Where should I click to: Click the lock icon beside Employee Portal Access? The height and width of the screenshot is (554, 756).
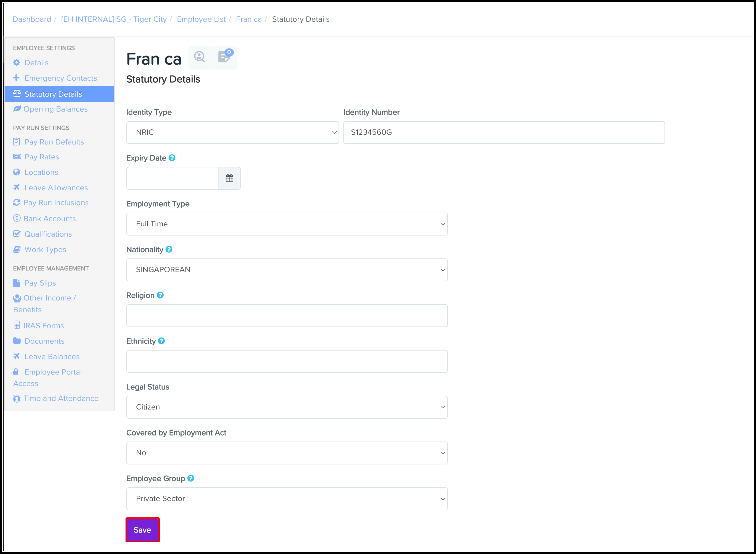pos(16,371)
